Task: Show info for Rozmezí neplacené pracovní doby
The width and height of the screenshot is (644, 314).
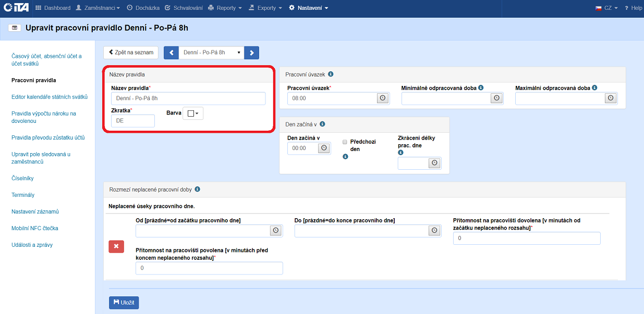Action: (x=198, y=190)
